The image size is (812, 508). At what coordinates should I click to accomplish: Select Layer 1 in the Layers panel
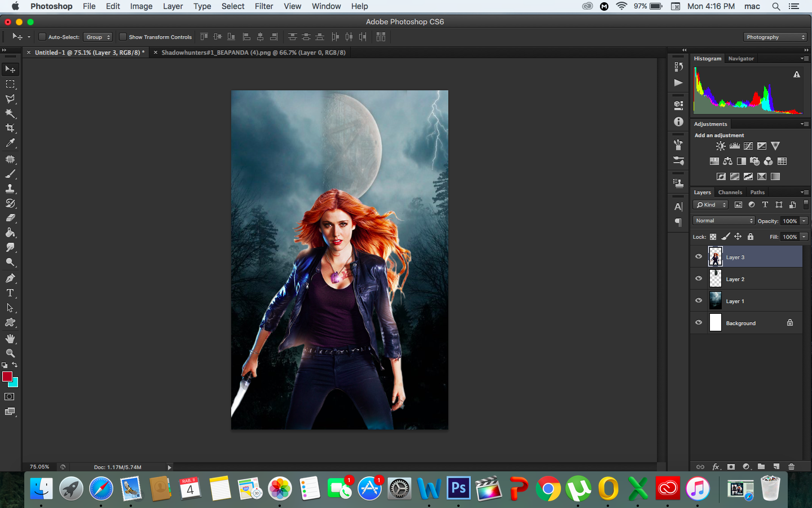pos(747,301)
